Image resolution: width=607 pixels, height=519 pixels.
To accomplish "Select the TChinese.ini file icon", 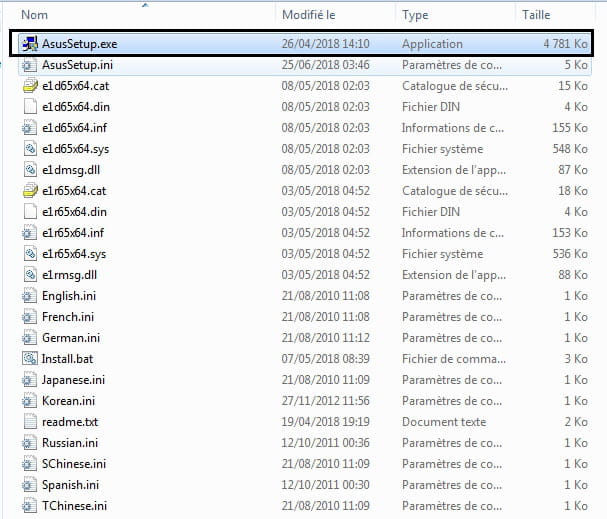I will click(30, 506).
